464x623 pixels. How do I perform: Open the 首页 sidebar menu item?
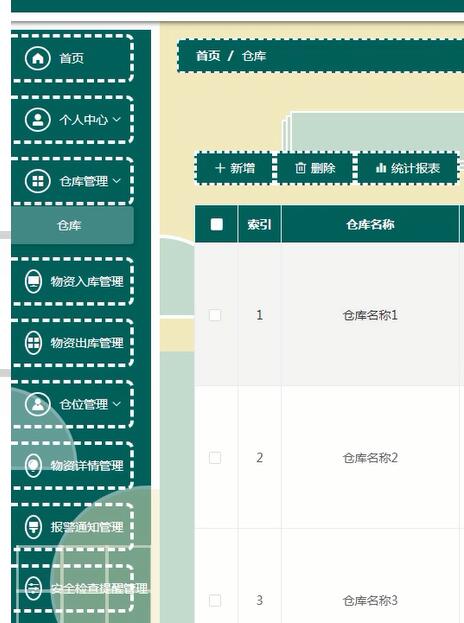point(72,58)
